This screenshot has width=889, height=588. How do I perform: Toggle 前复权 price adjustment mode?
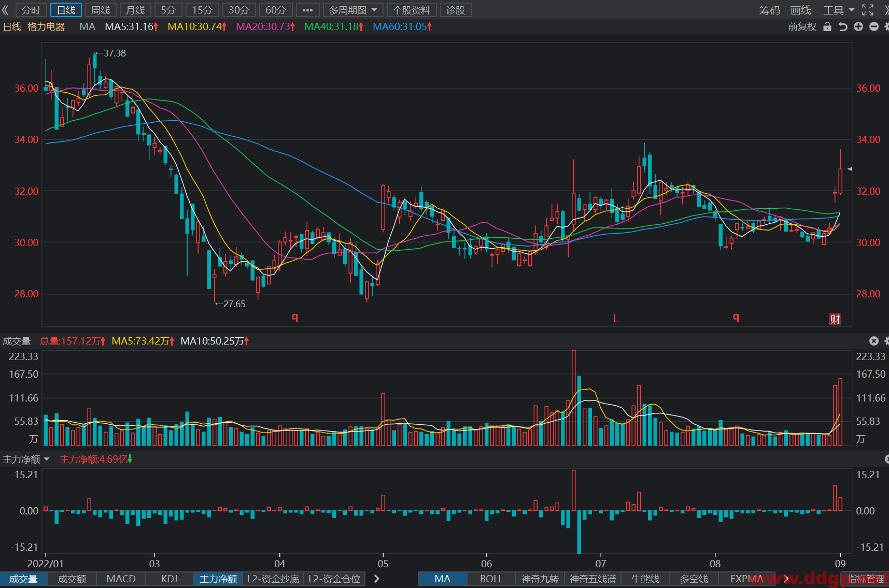[x=802, y=26]
